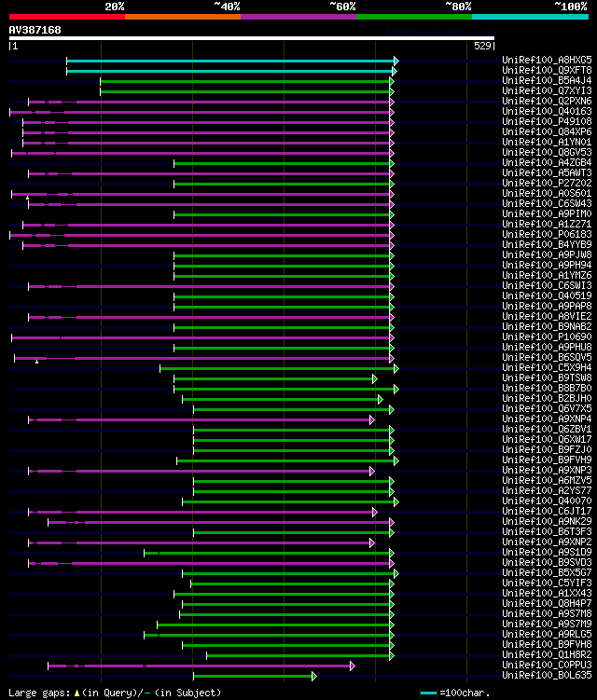This screenshot has height=700, width=597.
Task: Select the UniRef100_P27202 hit
Action: (547, 183)
